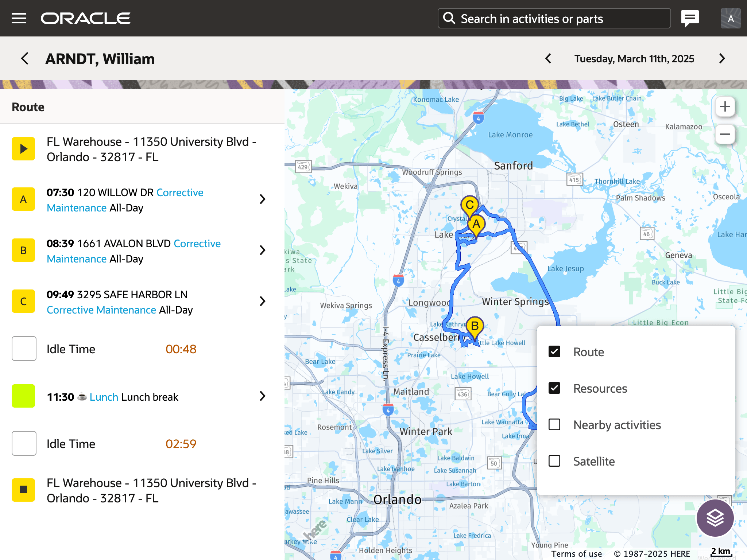Go to previous day arrow
The height and width of the screenshot is (560, 747).
coord(548,59)
